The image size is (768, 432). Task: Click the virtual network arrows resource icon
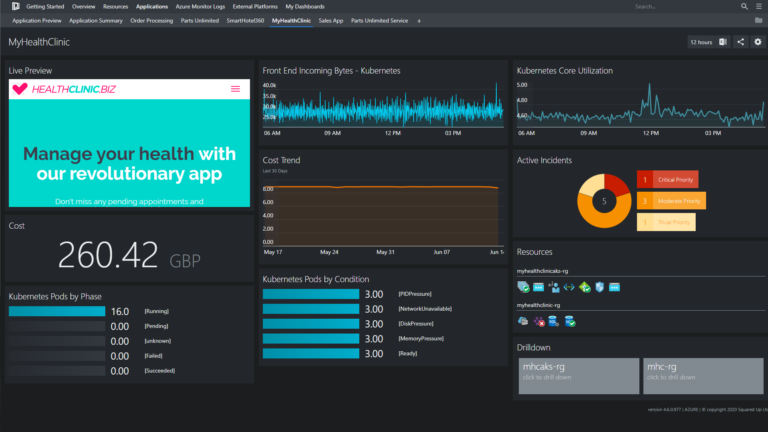click(x=569, y=287)
